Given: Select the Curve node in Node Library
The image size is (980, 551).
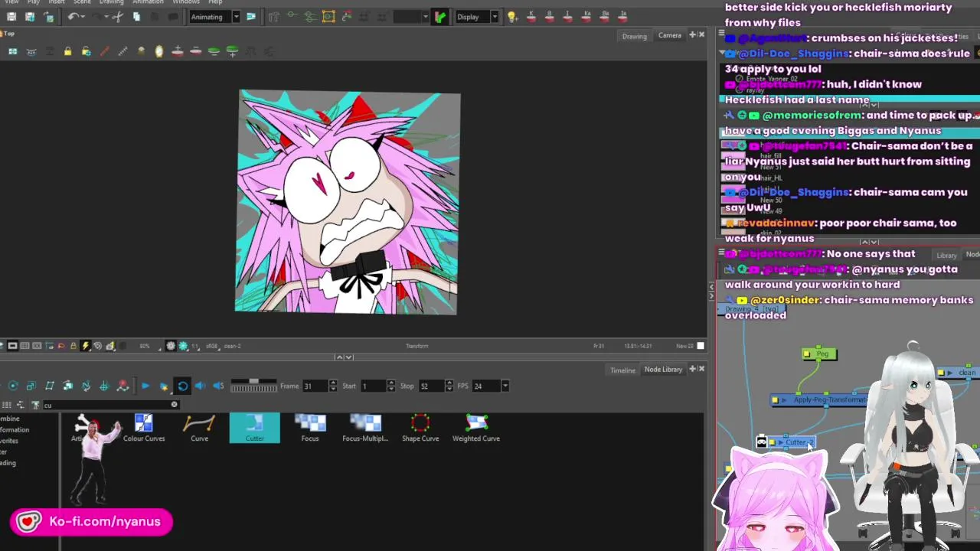Looking at the screenshot, I should (199, 429).
